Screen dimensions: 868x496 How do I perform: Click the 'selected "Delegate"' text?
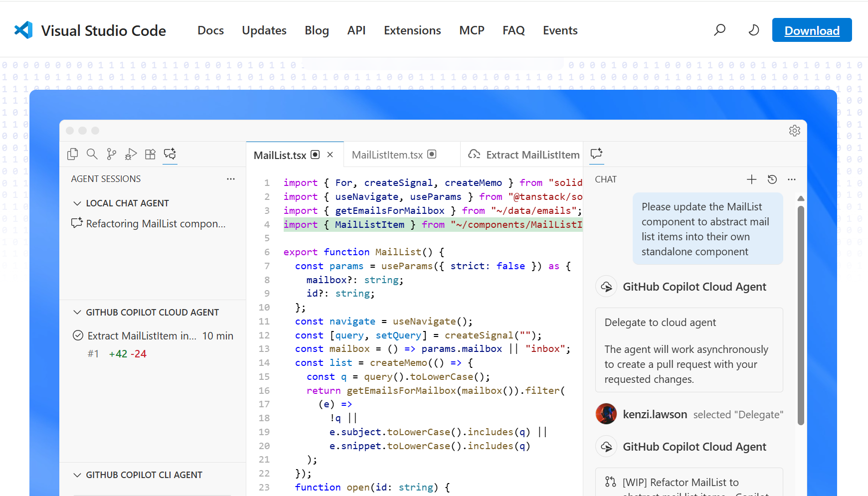[x=738, y=415]
